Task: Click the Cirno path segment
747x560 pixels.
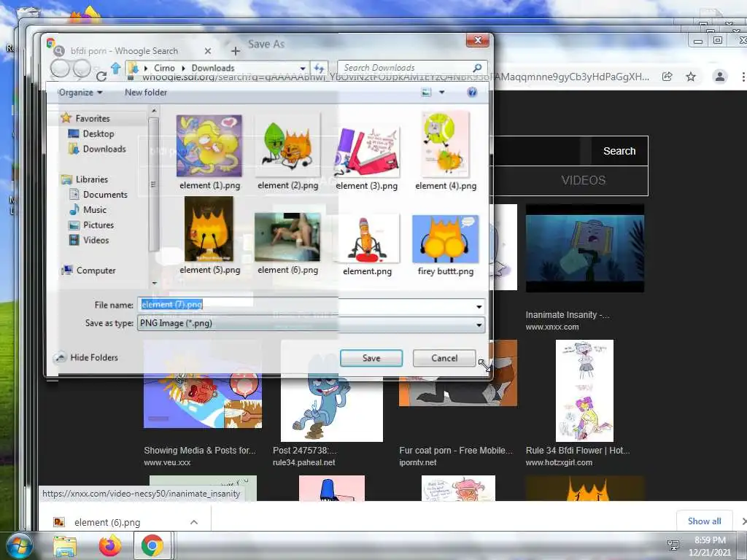Action: 164,68
